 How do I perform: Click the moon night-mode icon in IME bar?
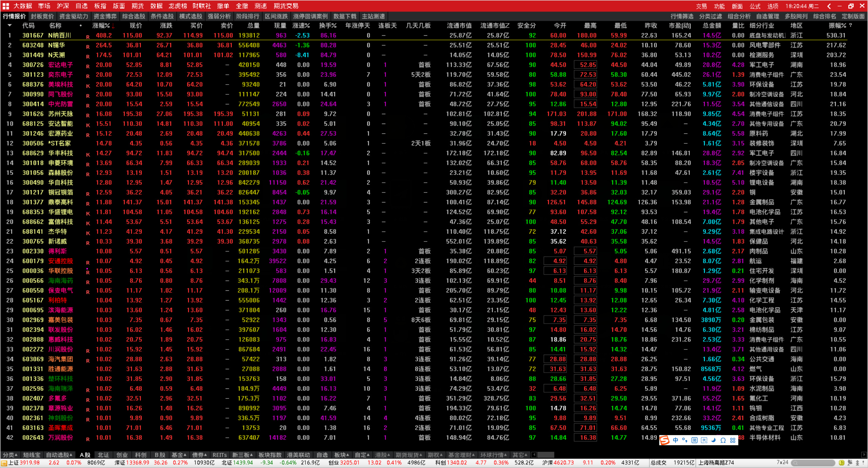714,440
